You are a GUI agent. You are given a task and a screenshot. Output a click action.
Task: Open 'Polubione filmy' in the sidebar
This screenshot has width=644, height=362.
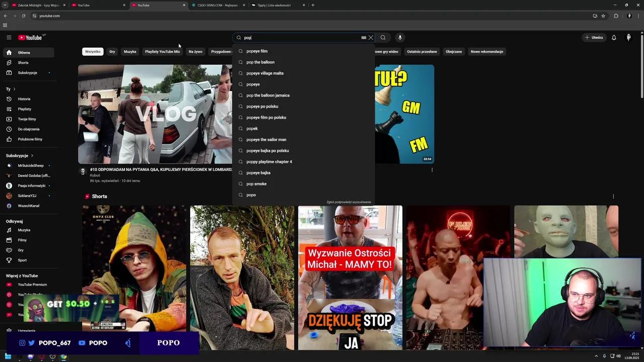[29, 139]
